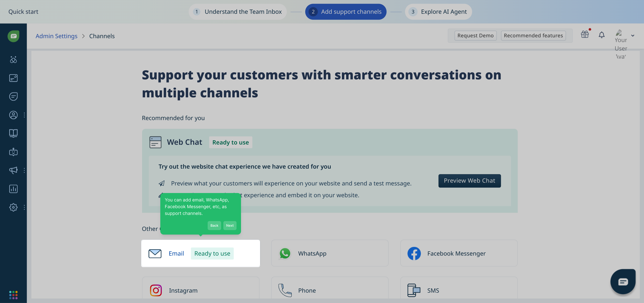This screenshot has height=303, width=644.
Task: Open the app switcher dots grid
Action: tap(13, 295)
